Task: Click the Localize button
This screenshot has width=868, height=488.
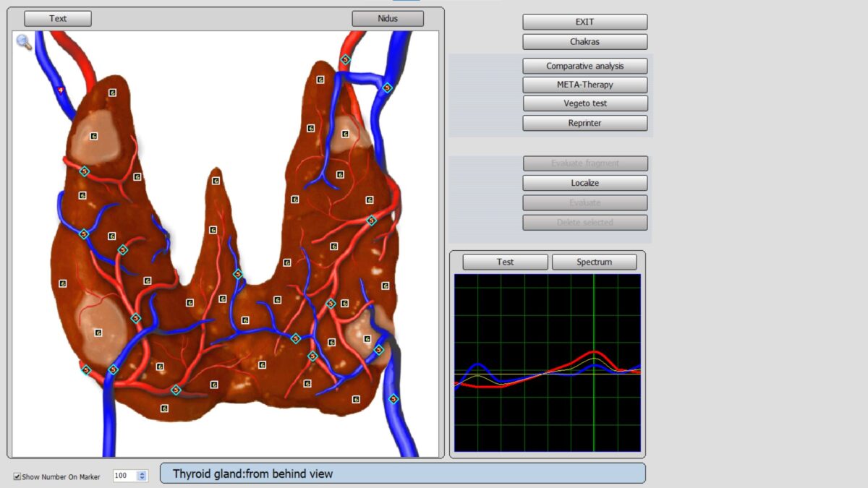Action: (x=584, y=183)
